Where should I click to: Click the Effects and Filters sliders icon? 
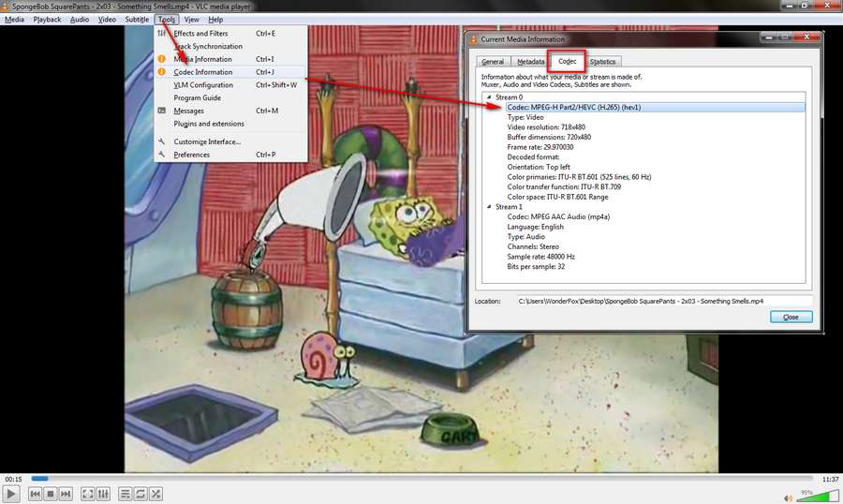coord(161,34)
